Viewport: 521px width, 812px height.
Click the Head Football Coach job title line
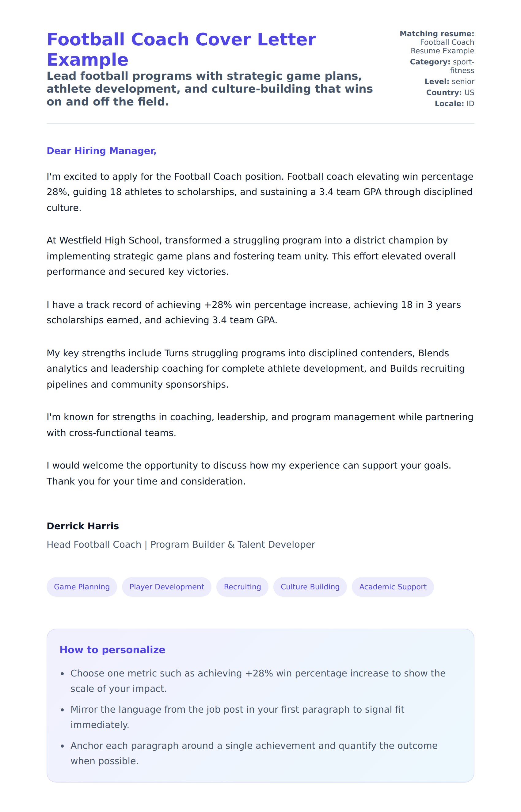181,544
